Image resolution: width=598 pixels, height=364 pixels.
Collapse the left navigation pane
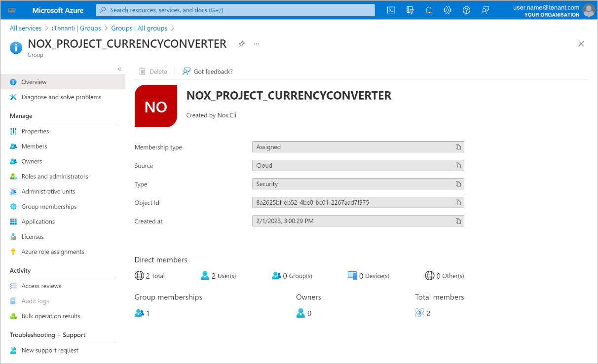[x=119, y=69]
